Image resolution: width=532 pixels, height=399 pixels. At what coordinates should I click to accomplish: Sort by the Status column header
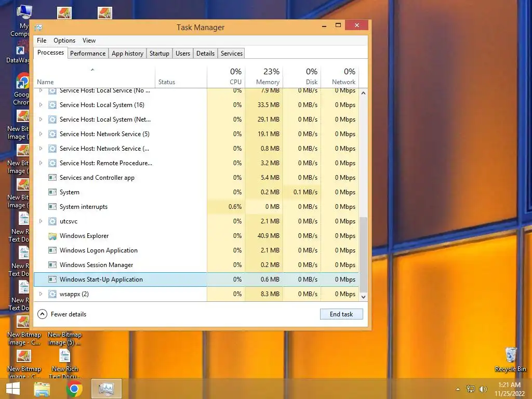click(181, 77)
